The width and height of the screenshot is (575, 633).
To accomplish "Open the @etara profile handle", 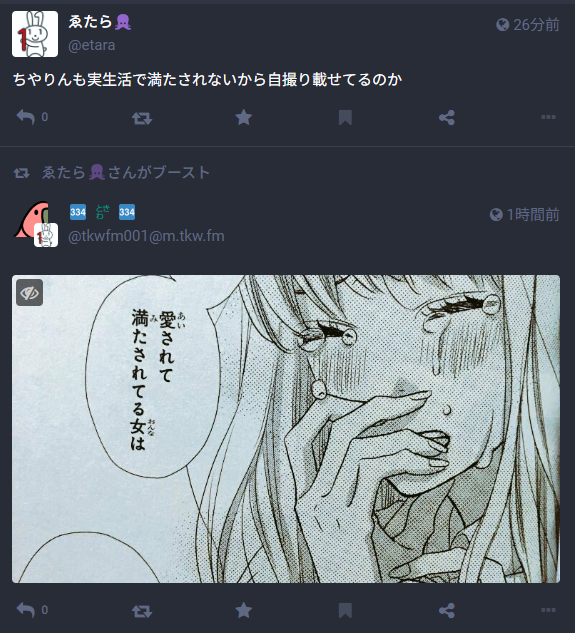I will (x=92, y=45).
